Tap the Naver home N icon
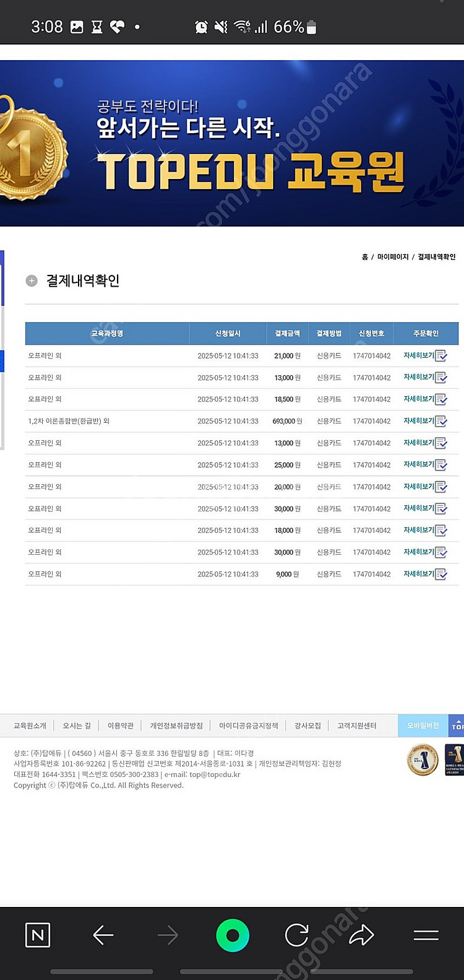The image size is (464, 980). coord(38,935)
